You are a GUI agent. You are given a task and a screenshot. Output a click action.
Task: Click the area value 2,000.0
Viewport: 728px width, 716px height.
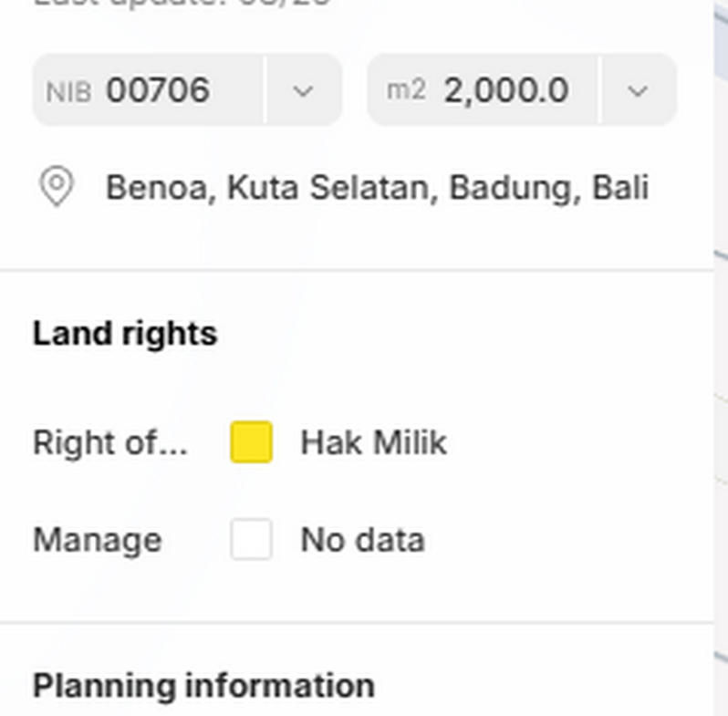pyautogui.click(x=506, y=90)
